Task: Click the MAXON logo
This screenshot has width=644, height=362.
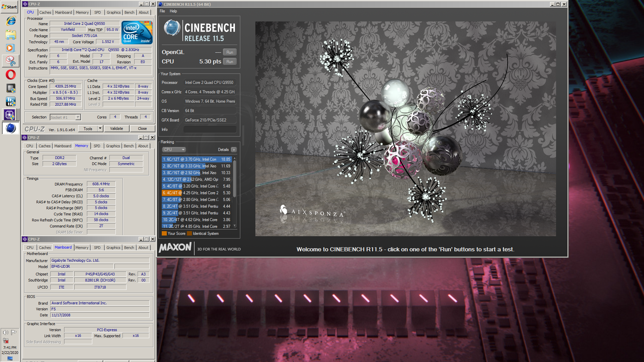Action: click(175, 248)
